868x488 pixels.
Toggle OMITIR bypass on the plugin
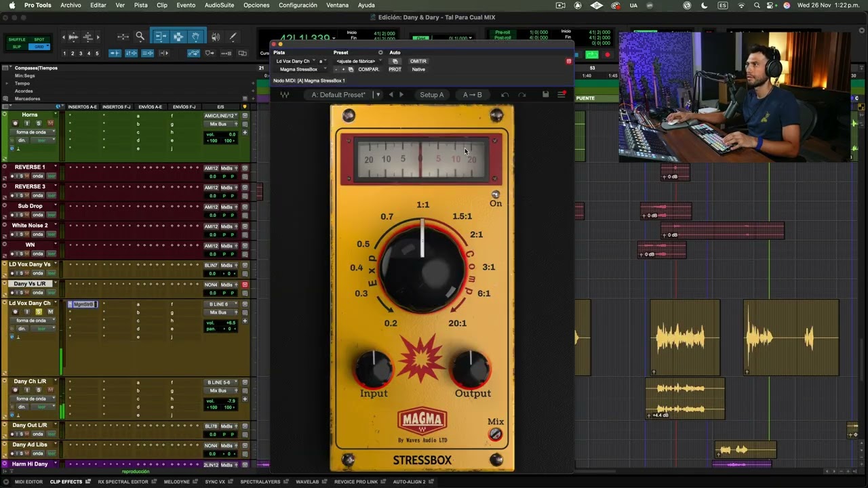(418, 61)
